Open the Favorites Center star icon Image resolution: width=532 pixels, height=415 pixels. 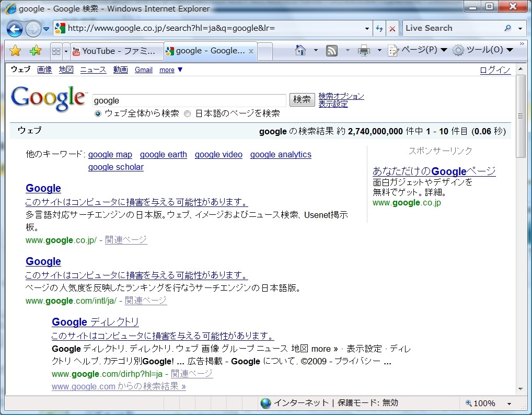15,51
